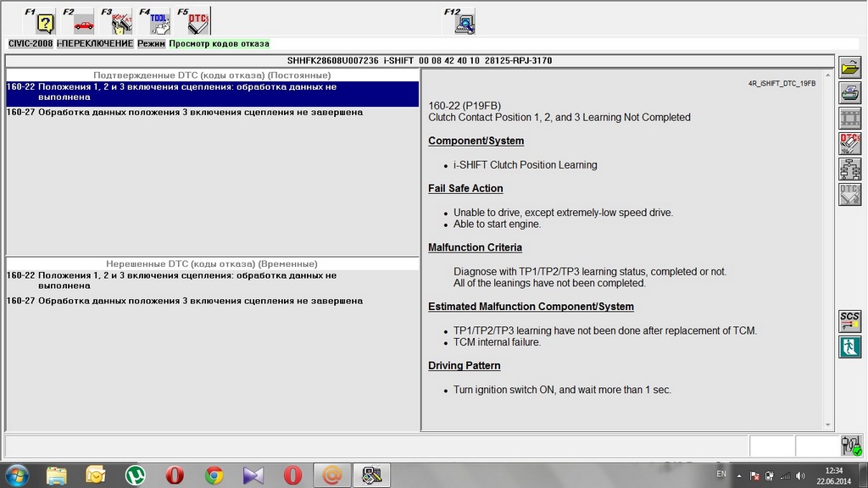Screen dimensions: 868x488
Task: Select the F5 DTC icon in top toolbar
Action: 193,21
